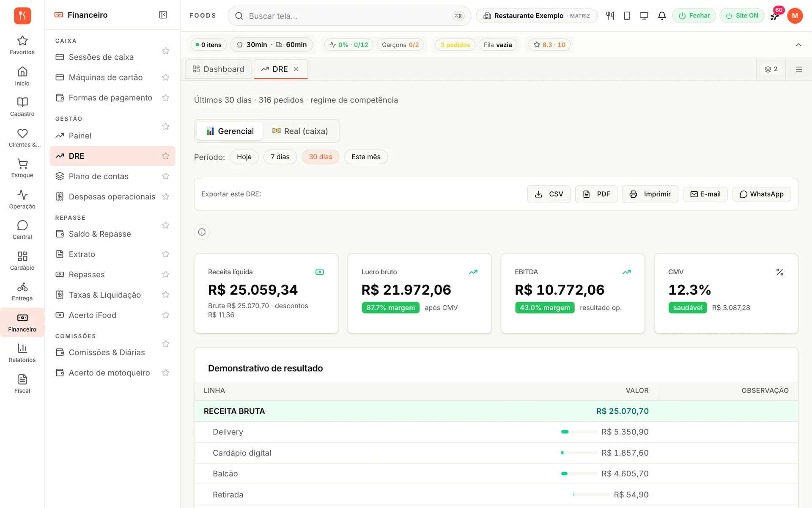
Task: Open Favoritos in the left rail
Action: point(22,45)
